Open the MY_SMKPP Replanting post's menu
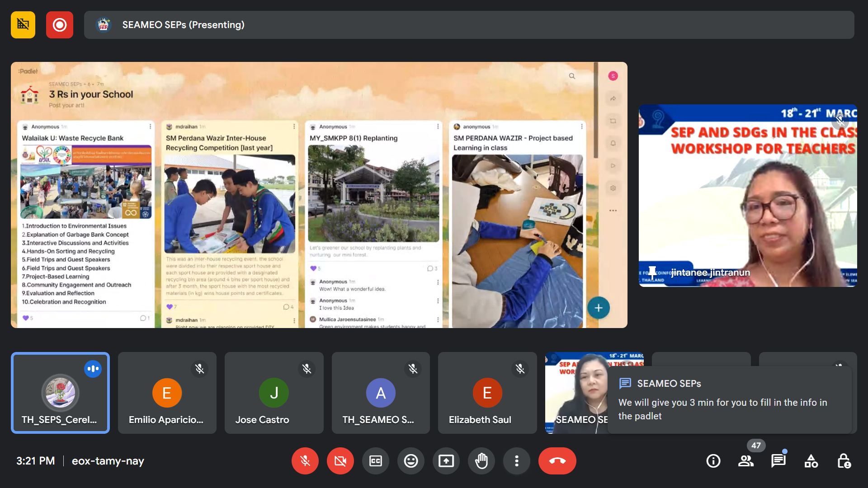The width and height of the screenshot is (868, 488). click(x=438, y=127)
